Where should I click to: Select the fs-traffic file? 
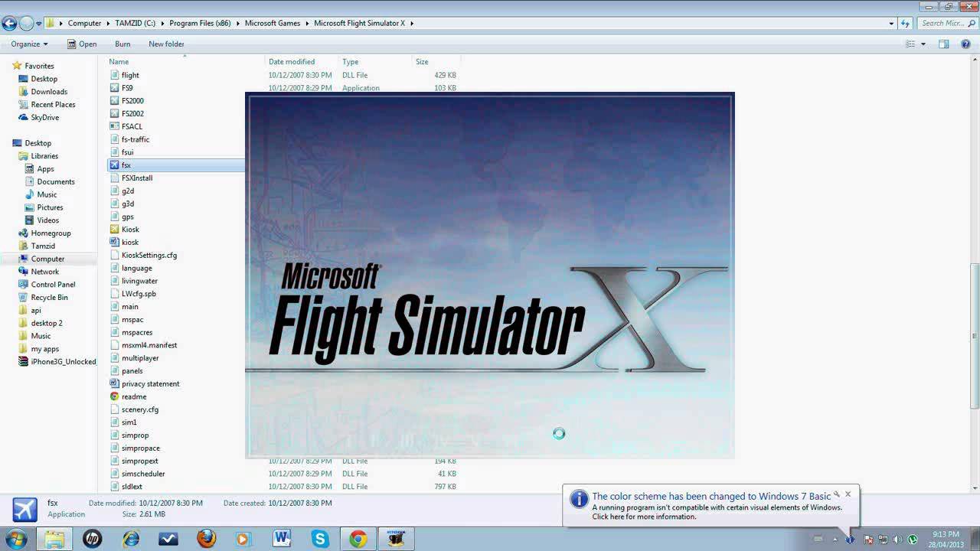tap(135, 139)
